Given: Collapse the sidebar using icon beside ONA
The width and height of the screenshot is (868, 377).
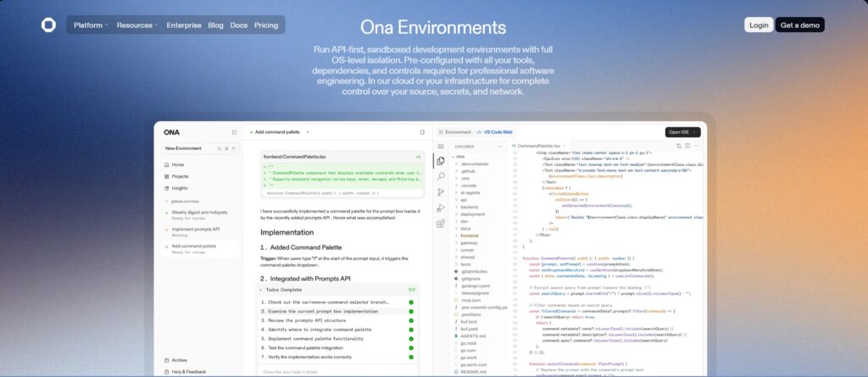Looking at the screenshot, I should coord(235,132).
